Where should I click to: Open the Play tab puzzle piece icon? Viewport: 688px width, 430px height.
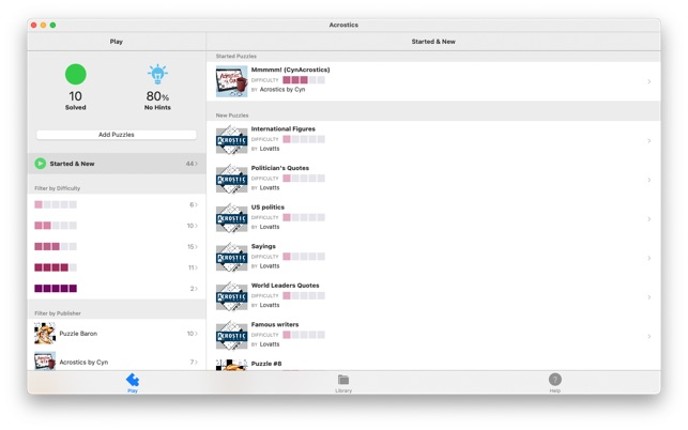132,380
